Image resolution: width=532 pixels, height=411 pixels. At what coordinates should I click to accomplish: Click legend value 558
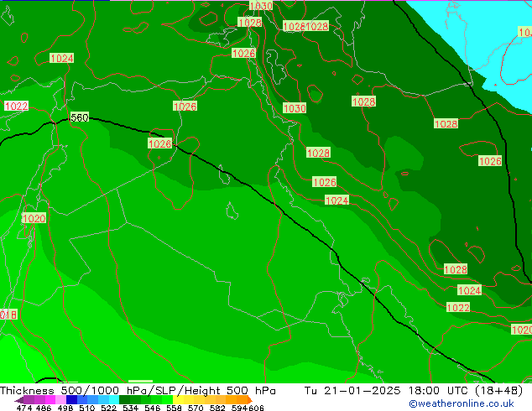pyautogui.click(x=174, y=408)
